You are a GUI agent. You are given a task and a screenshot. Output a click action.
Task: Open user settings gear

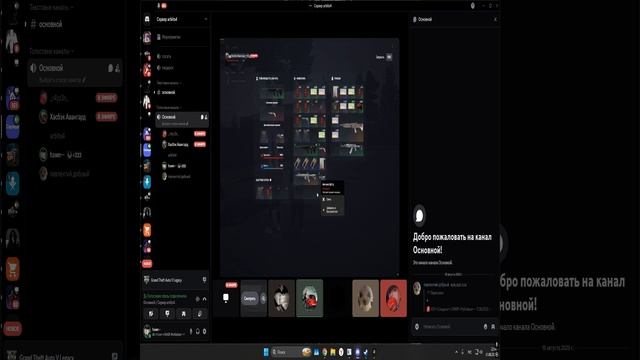click(204, 331)
